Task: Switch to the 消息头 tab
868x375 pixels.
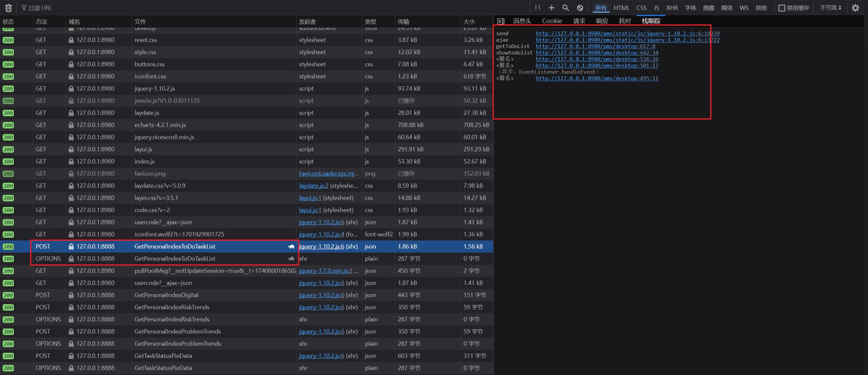Action: tap(522, 21)
